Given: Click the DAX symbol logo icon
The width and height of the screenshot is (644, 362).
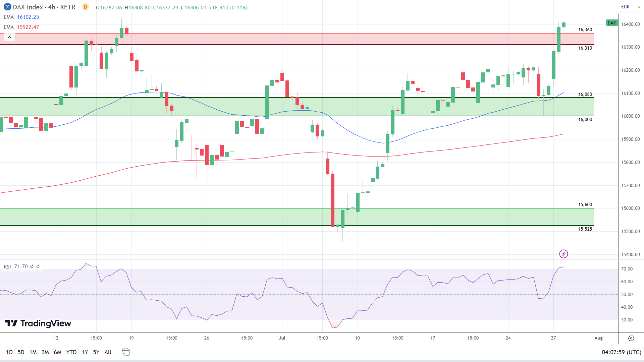Looking at the screenshot, I should [7, 7].
